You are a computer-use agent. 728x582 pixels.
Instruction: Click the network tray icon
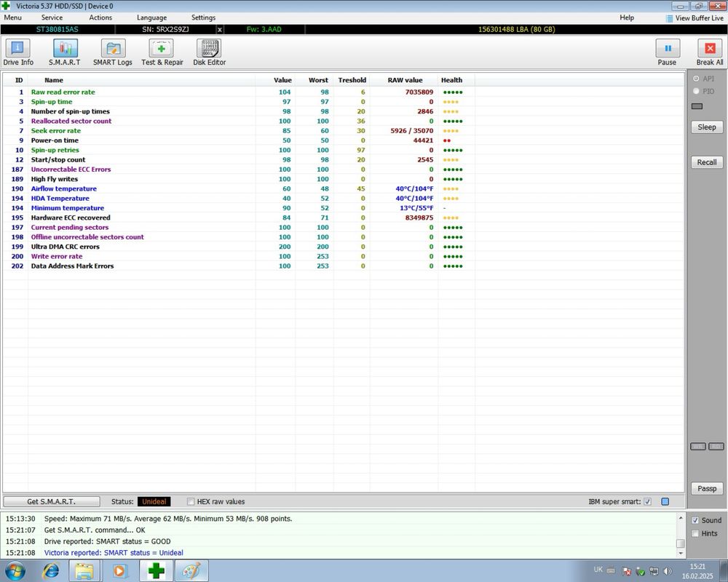coord(654,571)
